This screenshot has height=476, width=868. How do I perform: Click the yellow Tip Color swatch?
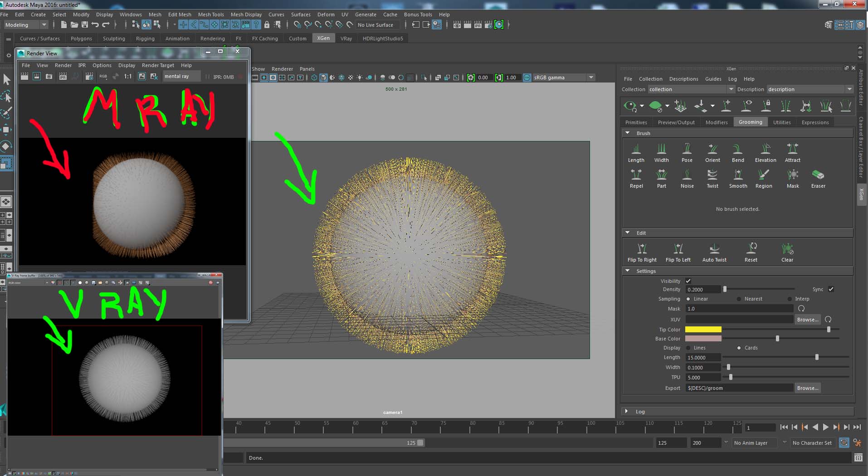(x=703, y=330)
